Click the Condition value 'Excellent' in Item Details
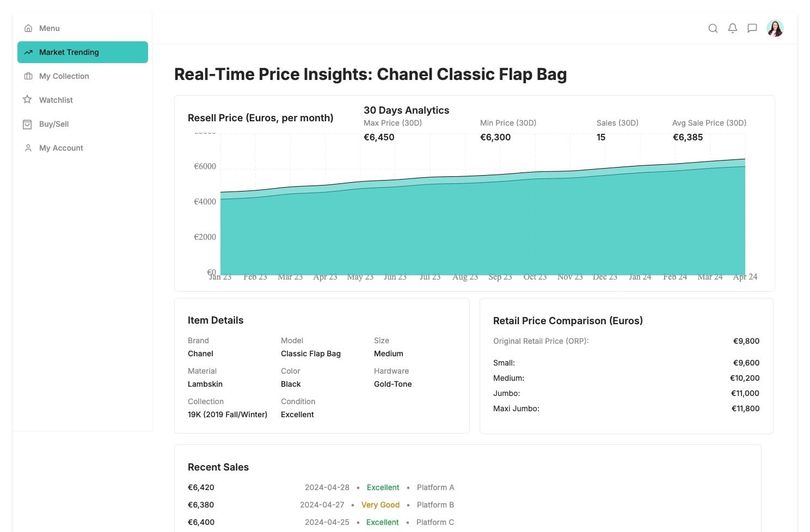810x532 pixels. (297, 415)
